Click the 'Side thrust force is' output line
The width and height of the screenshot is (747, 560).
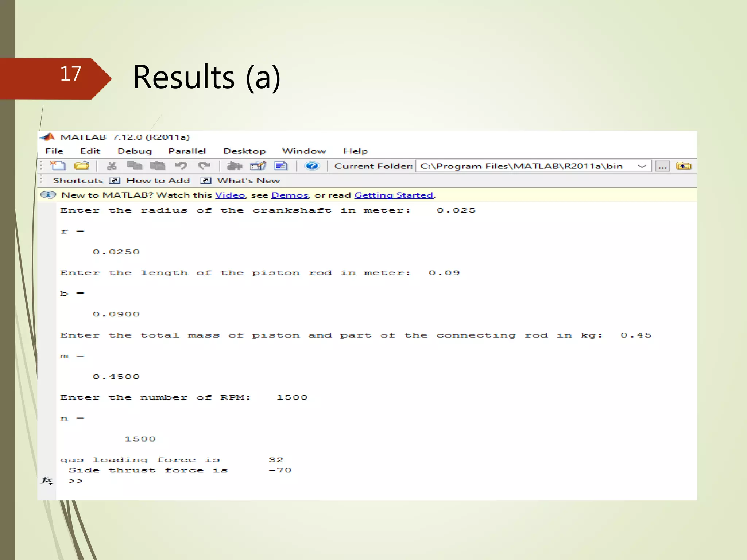180,470
